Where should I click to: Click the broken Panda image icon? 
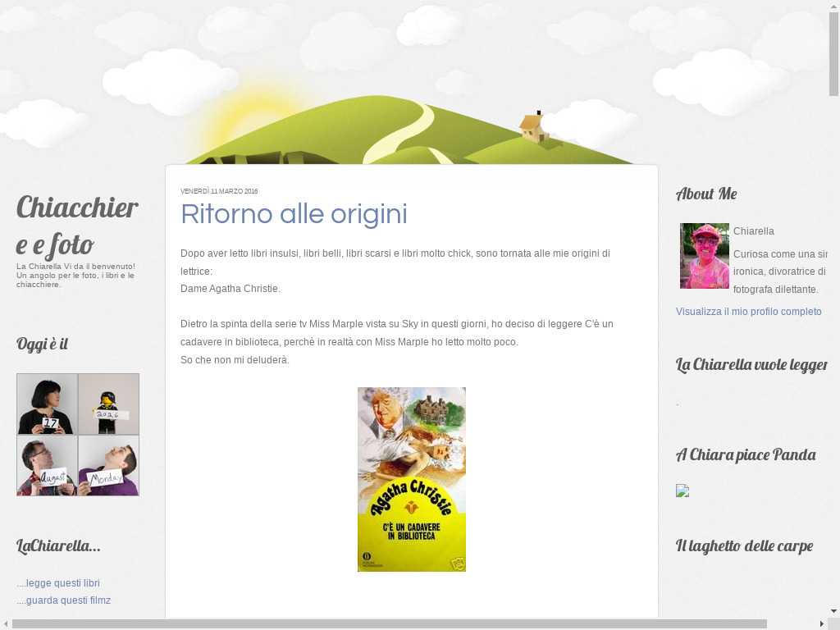(682, 491)
